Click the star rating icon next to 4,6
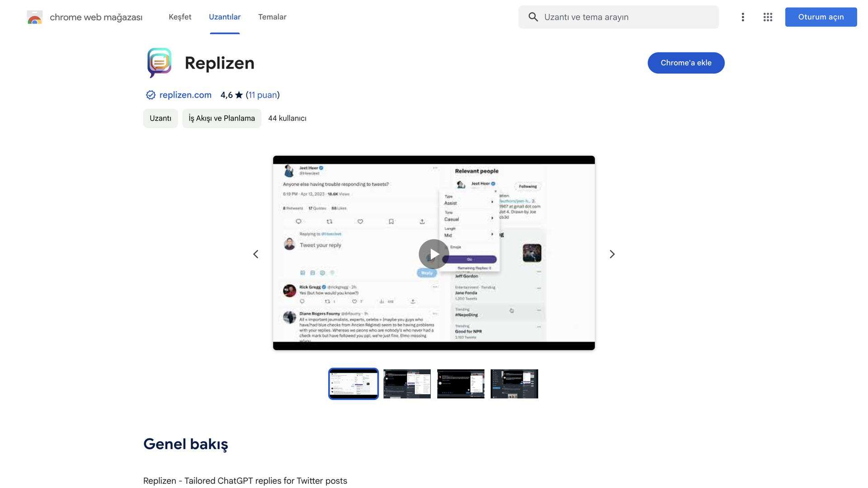The image size is (868, 488). coord(240,95)
